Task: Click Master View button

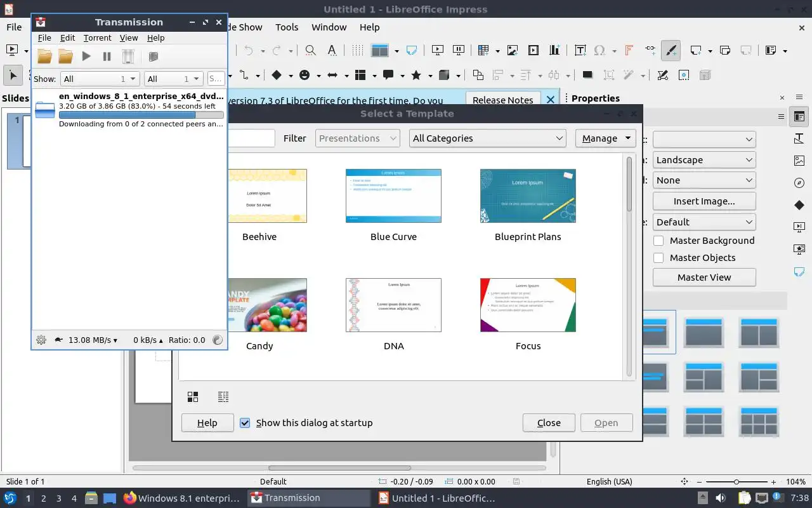Action: point(704,277)
